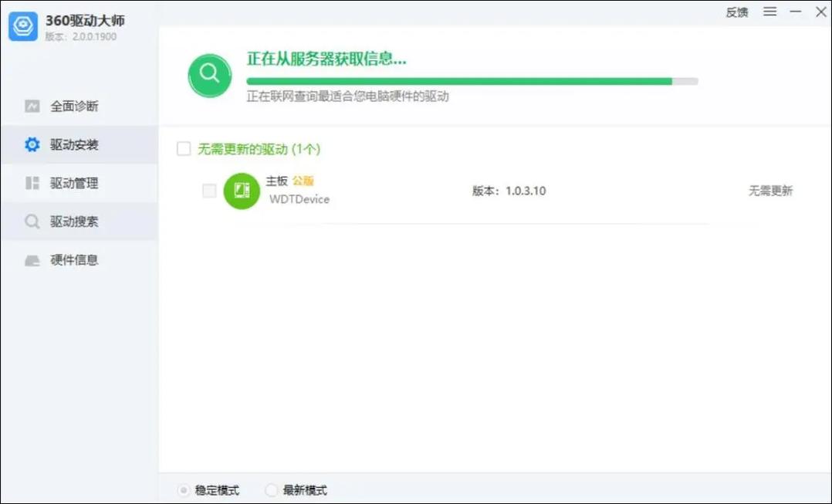
Task: Open the hamburger menu
Action: 769,12
